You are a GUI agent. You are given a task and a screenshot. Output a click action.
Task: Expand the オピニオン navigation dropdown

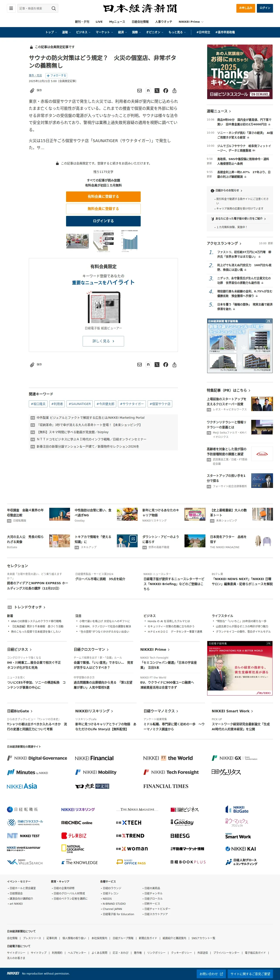pos(155,32)
